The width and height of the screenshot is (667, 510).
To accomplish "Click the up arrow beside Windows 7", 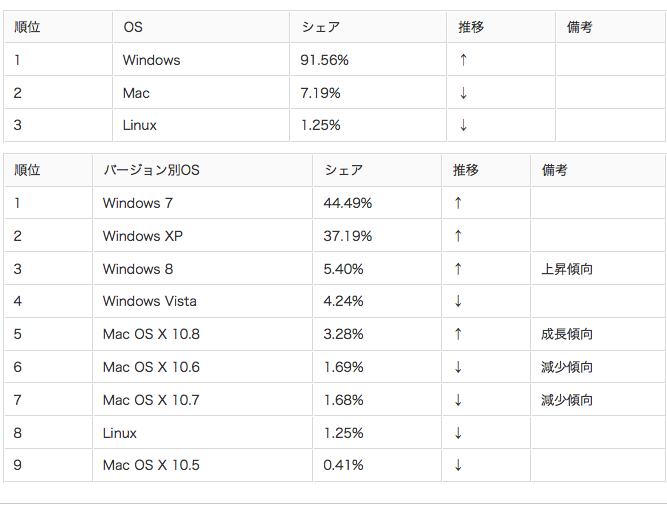I will point(458,203).
